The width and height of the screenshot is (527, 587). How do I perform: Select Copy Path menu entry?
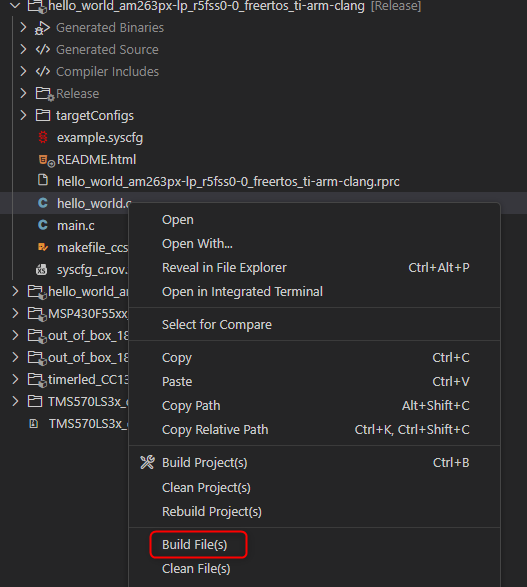314,405
